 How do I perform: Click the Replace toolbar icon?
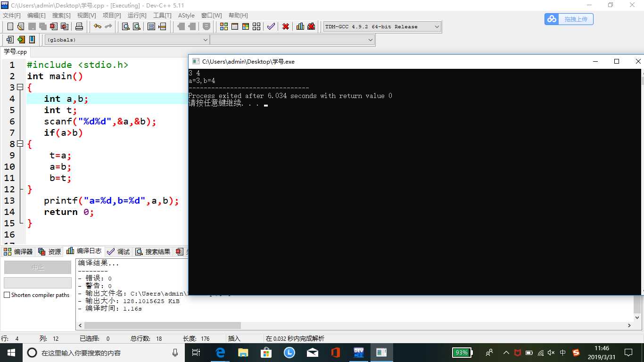click(137, 26)
